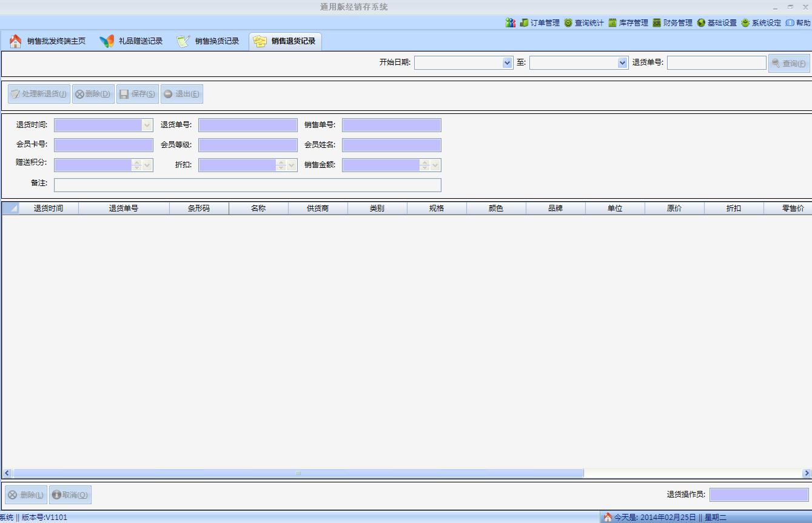Click the 查询统计 clock icon
812x523 pixels.
[568, 23]
